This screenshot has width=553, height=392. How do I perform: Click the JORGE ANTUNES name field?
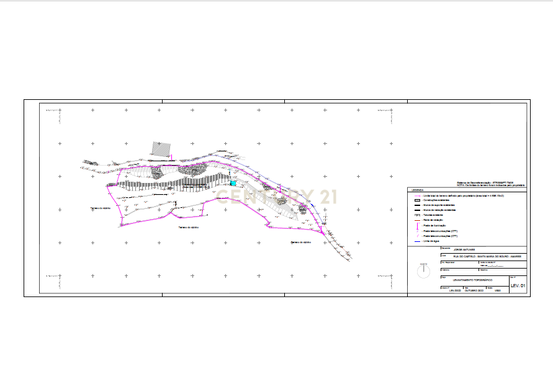[464, 249]
